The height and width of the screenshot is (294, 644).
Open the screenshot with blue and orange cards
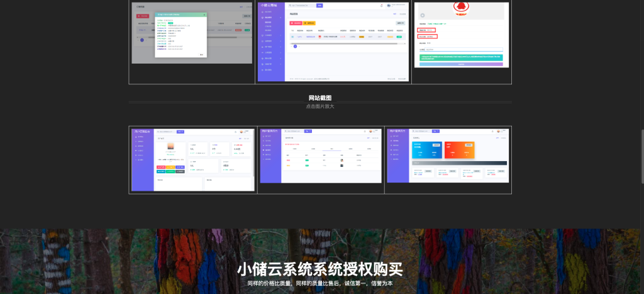click(448, 156)
